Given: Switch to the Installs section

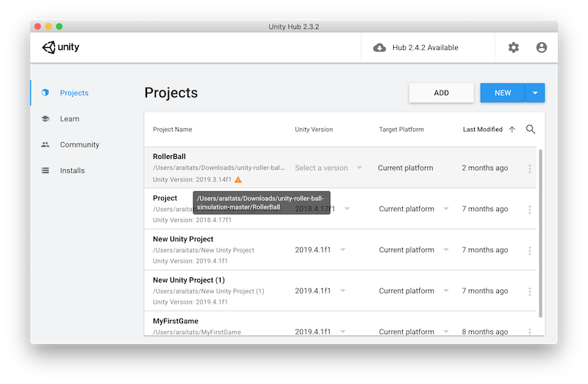Looking at the screenshot, I should tap(72, 171).
